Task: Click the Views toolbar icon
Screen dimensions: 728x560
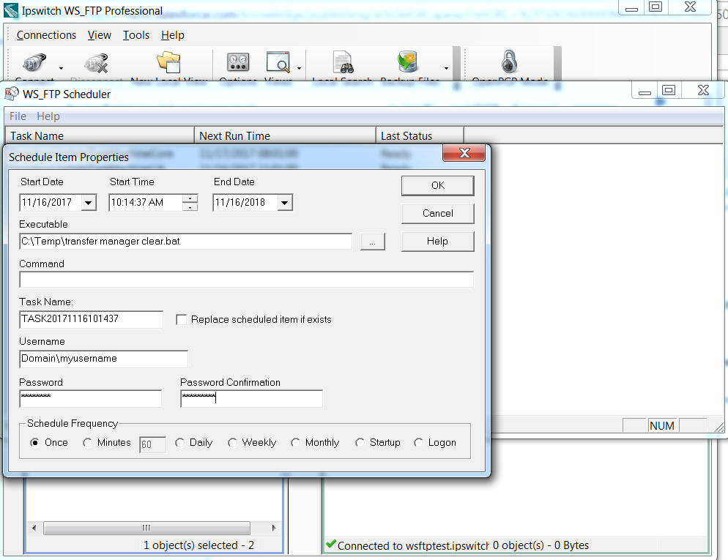Action: click(278, 62)
